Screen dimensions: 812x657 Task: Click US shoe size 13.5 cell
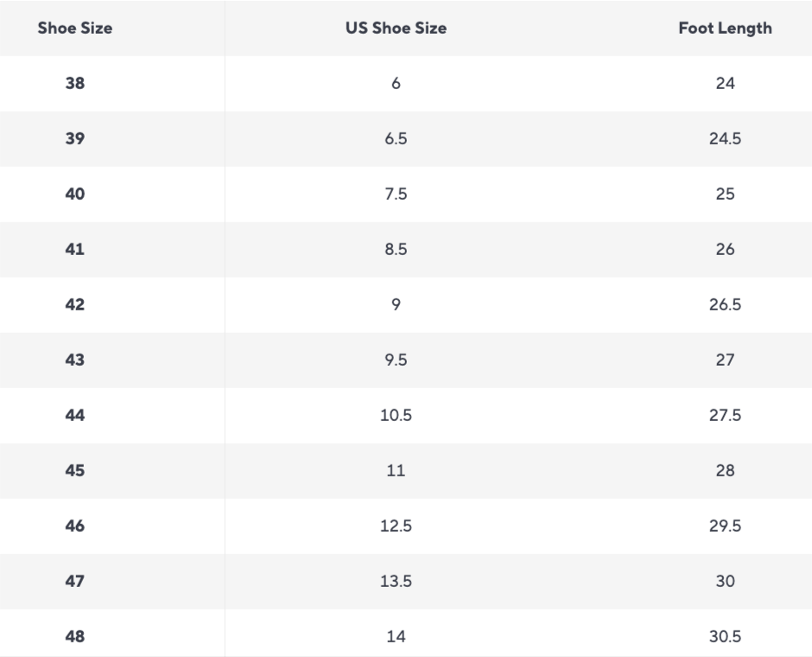(x=396, y=582)
